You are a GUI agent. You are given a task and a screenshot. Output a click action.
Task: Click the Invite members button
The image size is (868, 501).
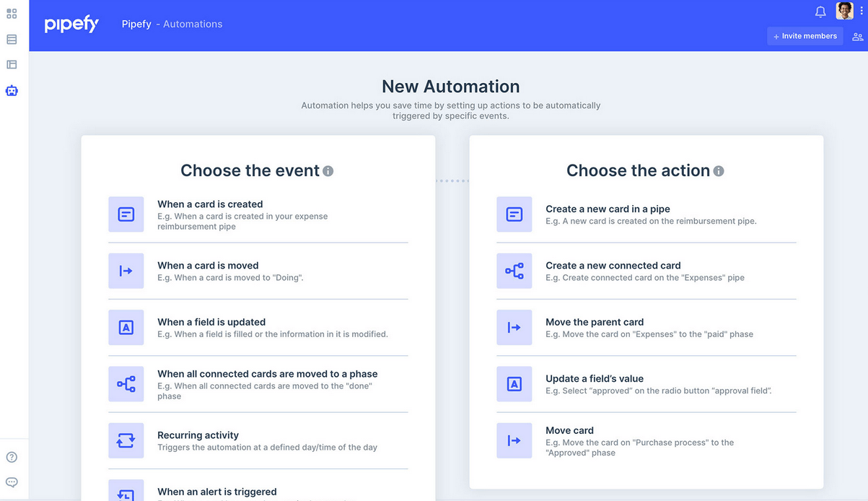pos(805,36)
